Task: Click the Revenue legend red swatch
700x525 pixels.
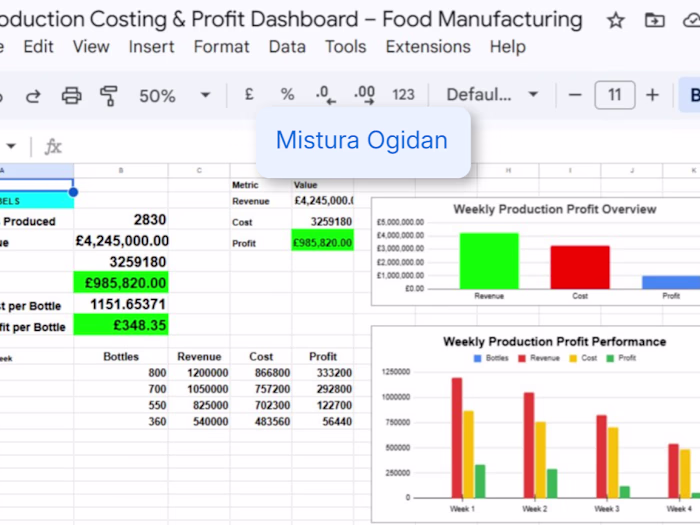Action: 522,358
